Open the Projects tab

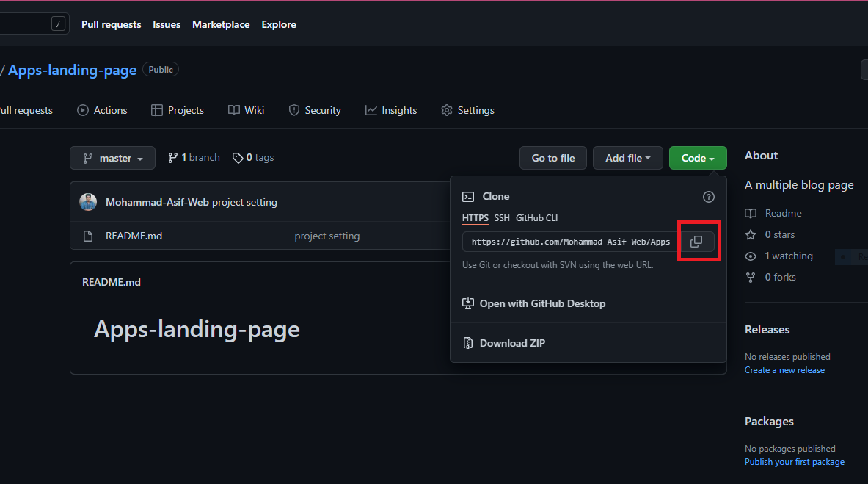[178, 110]
